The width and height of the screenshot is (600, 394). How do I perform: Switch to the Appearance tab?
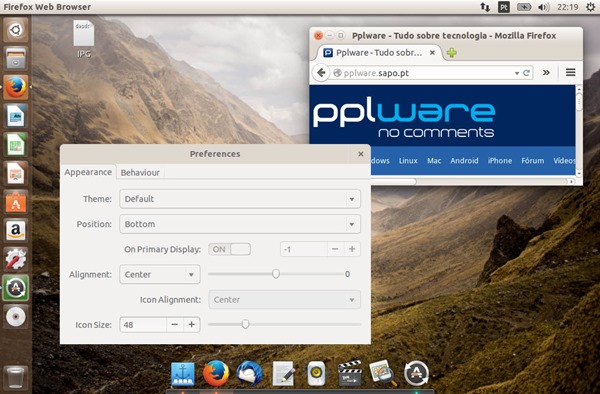pyautogui.click(x=88, y=172)
